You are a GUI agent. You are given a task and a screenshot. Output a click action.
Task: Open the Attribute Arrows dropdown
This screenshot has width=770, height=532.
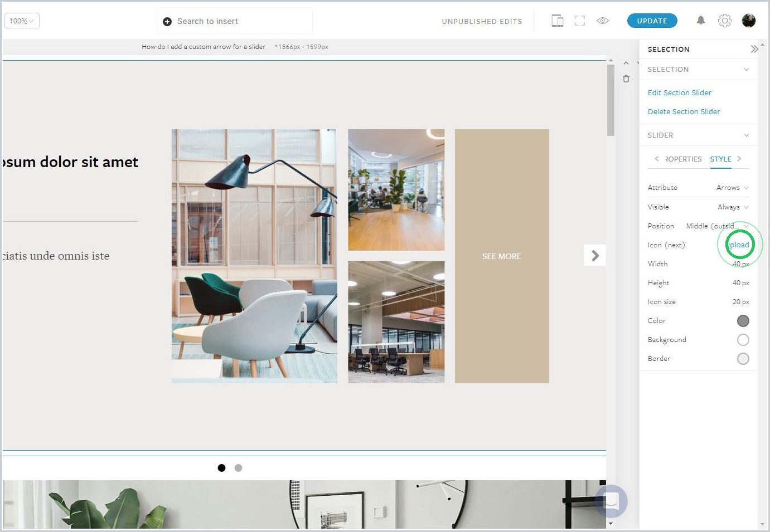(x=732, y=188)
